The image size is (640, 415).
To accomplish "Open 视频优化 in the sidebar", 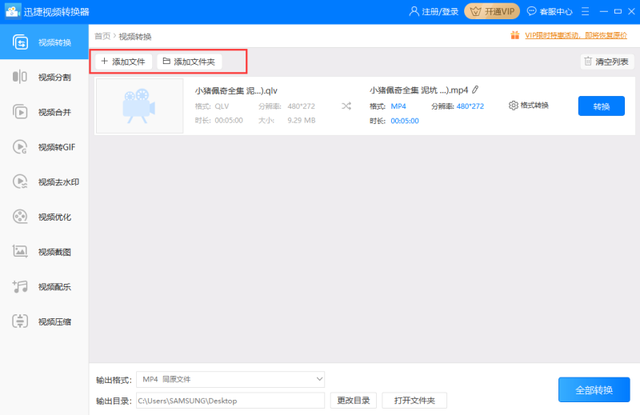I will pos(44,217).
